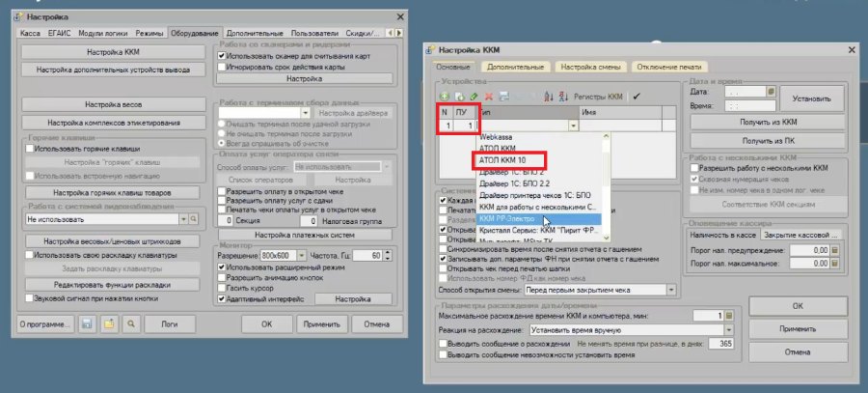Switch to the ЕГАИС tab

[x=59, y=33]
